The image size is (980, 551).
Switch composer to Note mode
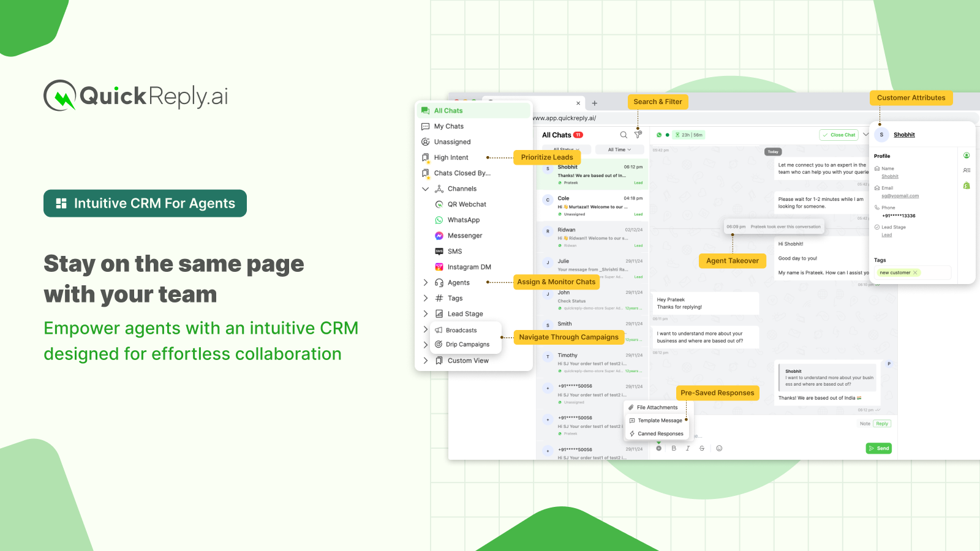[x=865, y=424]
